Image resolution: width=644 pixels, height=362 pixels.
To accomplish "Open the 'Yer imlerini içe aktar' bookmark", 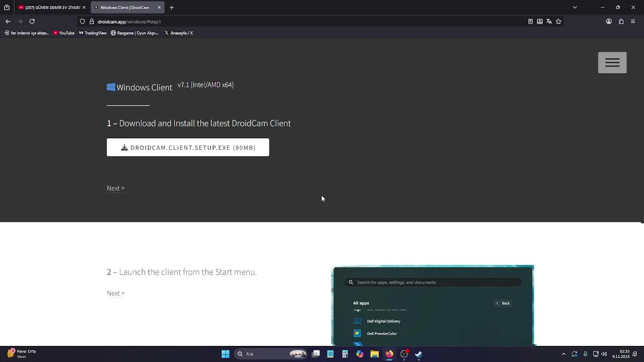I will point(27,33).
